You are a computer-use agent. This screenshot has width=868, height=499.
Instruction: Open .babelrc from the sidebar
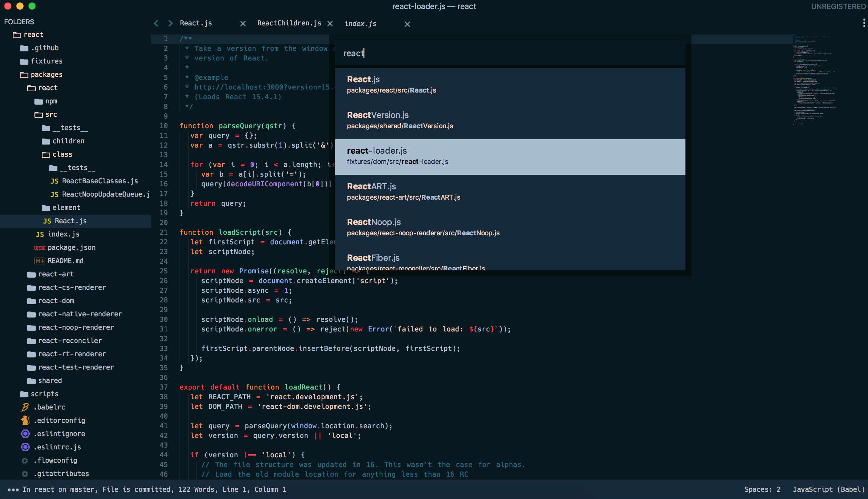tap(49, 407)
